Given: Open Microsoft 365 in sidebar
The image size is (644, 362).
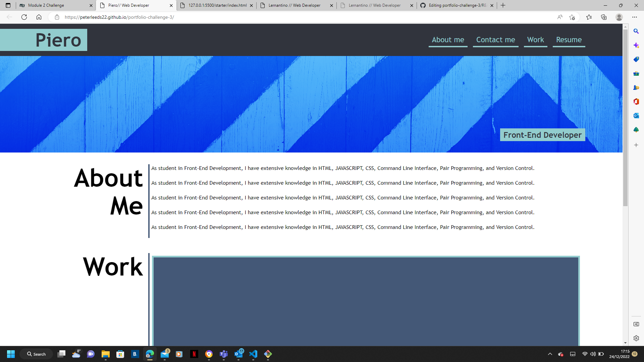Looking at the screenshot, I should point(636,102).
